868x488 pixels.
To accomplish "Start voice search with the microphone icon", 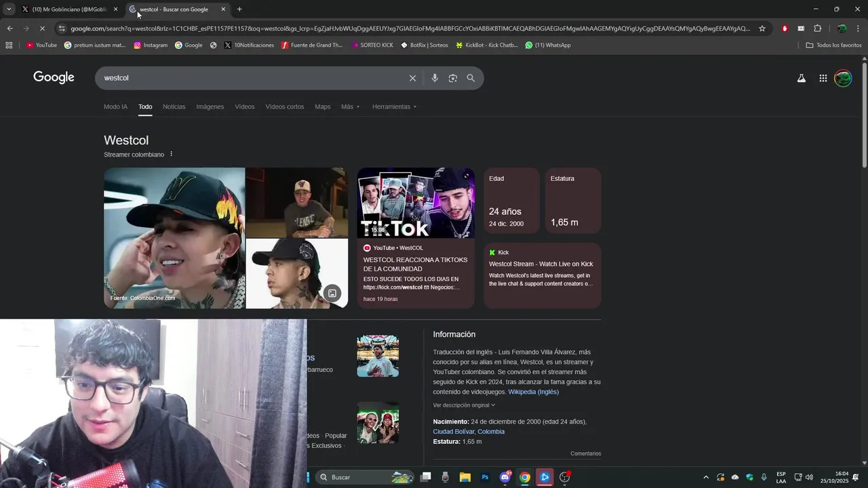I will point(435,78).
